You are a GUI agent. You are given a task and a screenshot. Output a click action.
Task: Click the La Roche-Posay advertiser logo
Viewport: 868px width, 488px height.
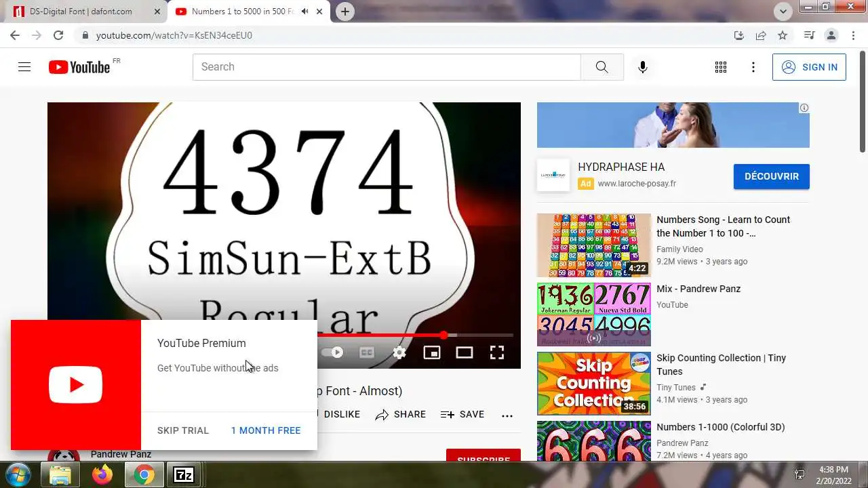pyautogui.click(x=553, y=176)
